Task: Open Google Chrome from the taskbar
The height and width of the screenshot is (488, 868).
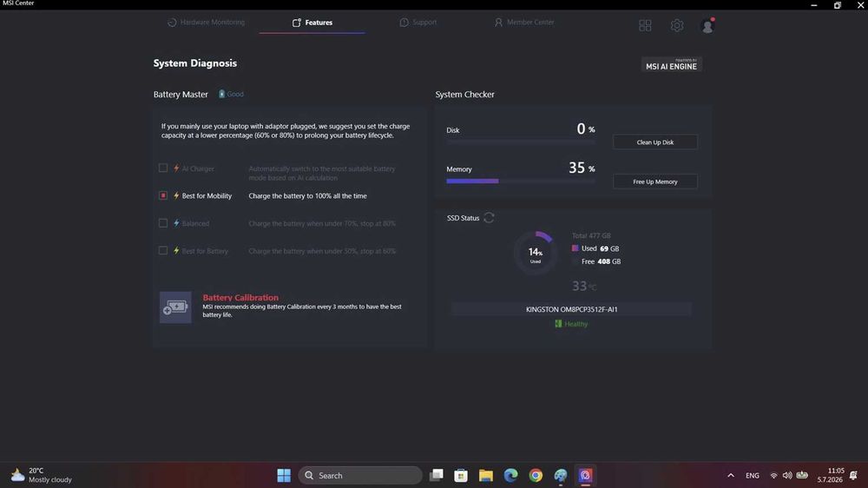Action: 536,475
